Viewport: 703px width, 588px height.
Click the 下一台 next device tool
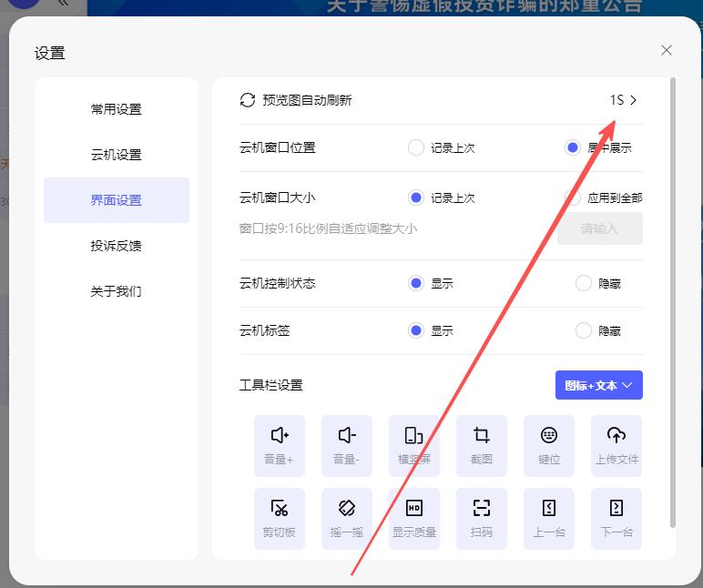coord(616,519)
